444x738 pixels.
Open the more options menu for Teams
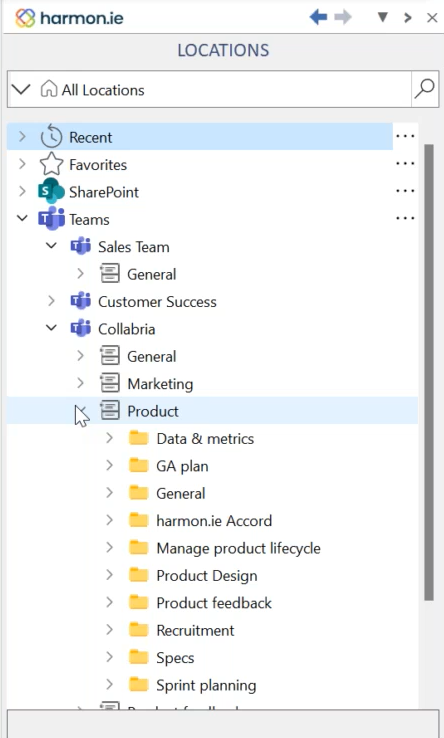[x=405, y=218]
